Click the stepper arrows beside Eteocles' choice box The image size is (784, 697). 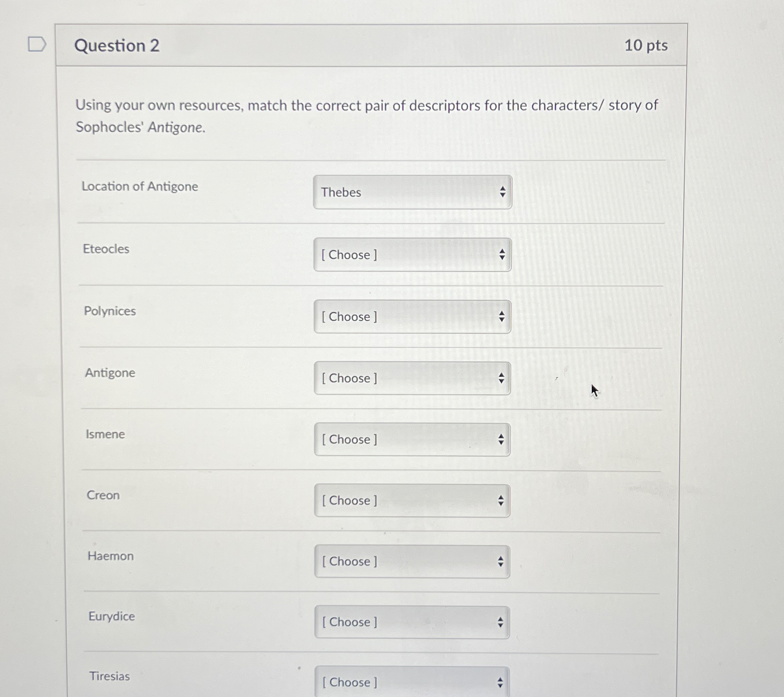click(x=502, y=255)
